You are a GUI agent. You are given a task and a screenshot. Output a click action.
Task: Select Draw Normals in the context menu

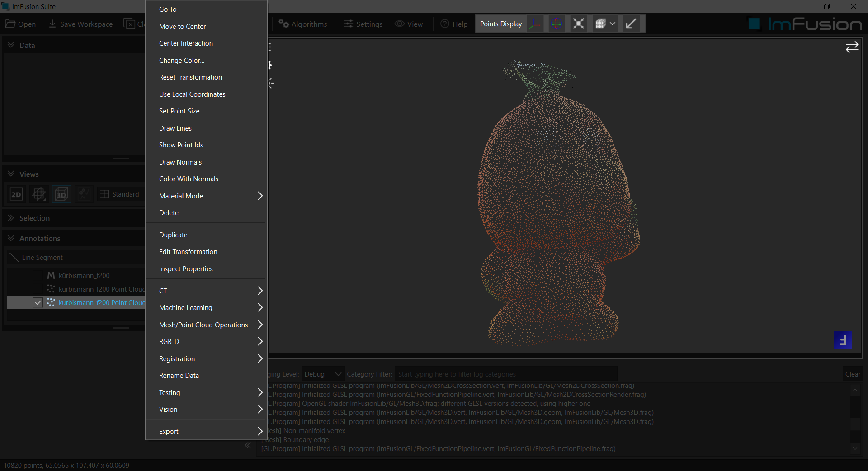206,162
